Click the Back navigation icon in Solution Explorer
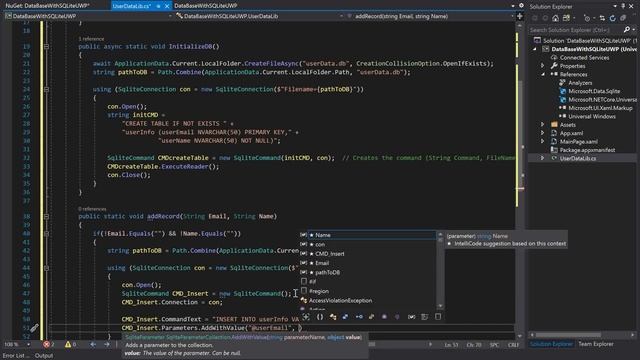 point(535,18)
